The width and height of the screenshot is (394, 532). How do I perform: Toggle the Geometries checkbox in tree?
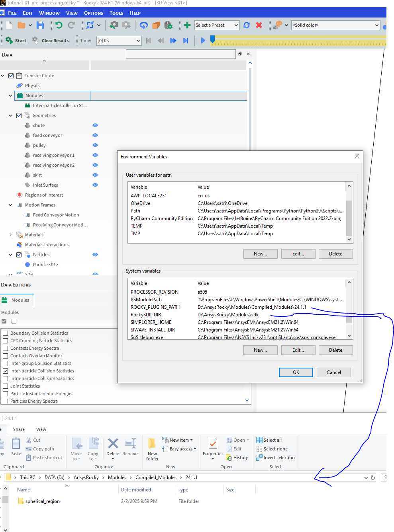tap(19, 115)
